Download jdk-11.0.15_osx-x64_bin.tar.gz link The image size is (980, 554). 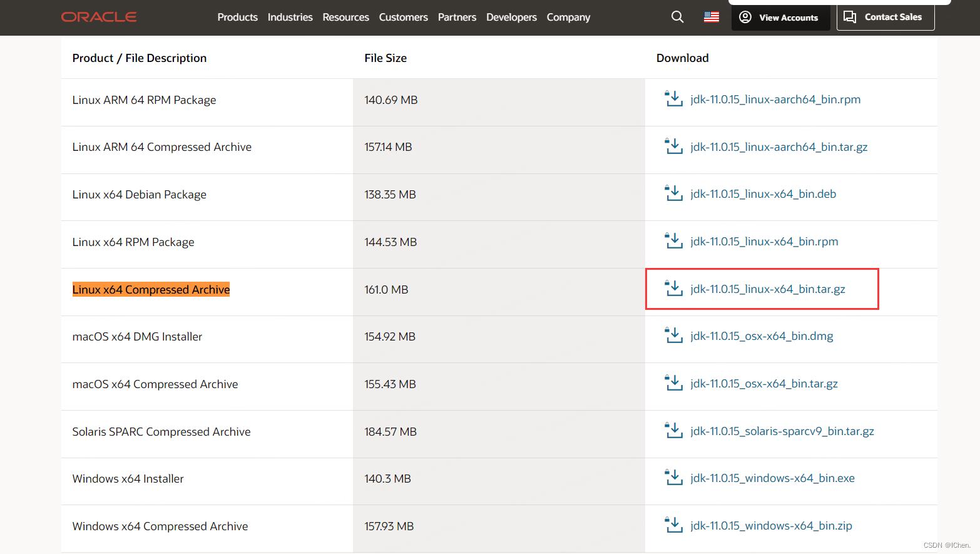coord(764,384)
